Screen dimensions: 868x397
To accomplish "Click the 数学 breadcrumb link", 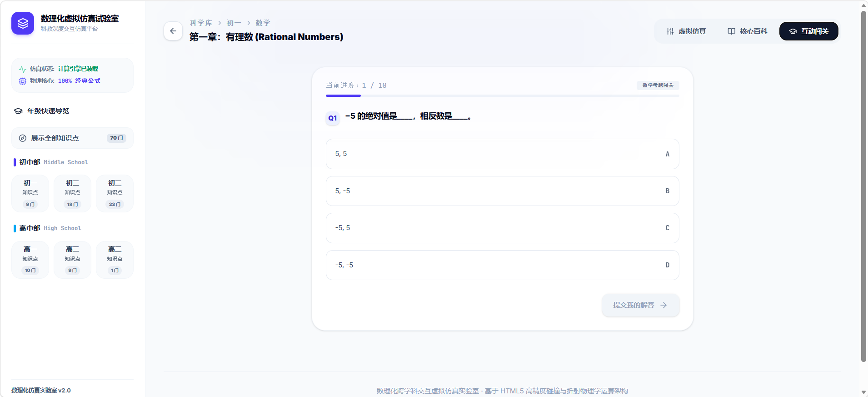I will coord(263,23).
